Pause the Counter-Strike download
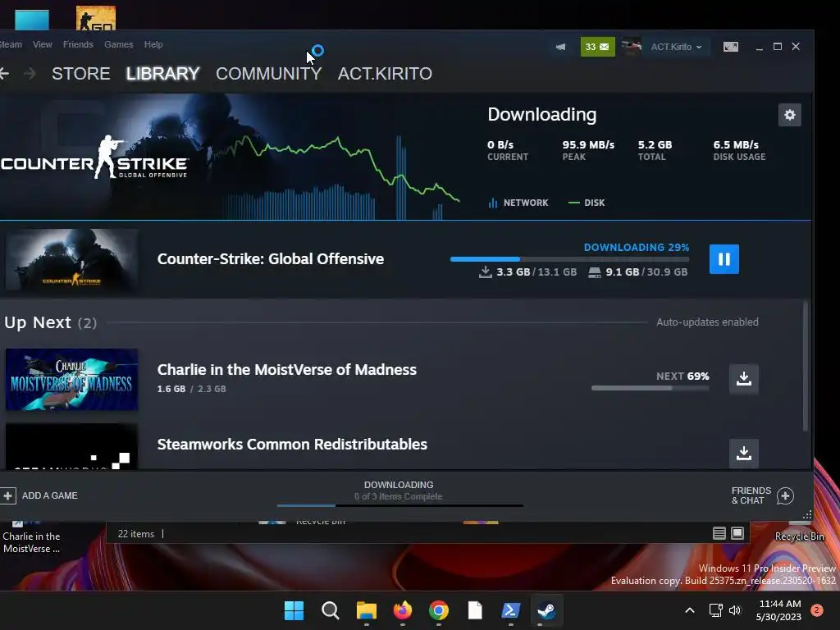The width and height of the screenshot is (840, 630). coord(724,259)
